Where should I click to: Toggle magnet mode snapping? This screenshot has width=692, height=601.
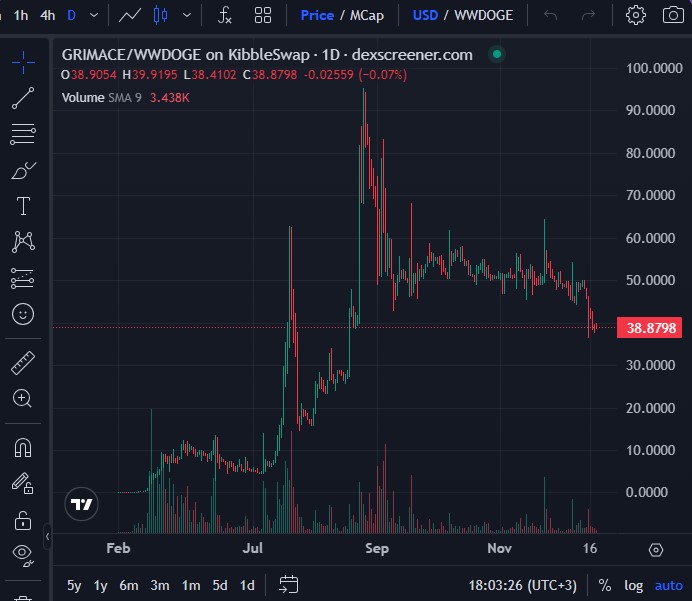(23, 447)
